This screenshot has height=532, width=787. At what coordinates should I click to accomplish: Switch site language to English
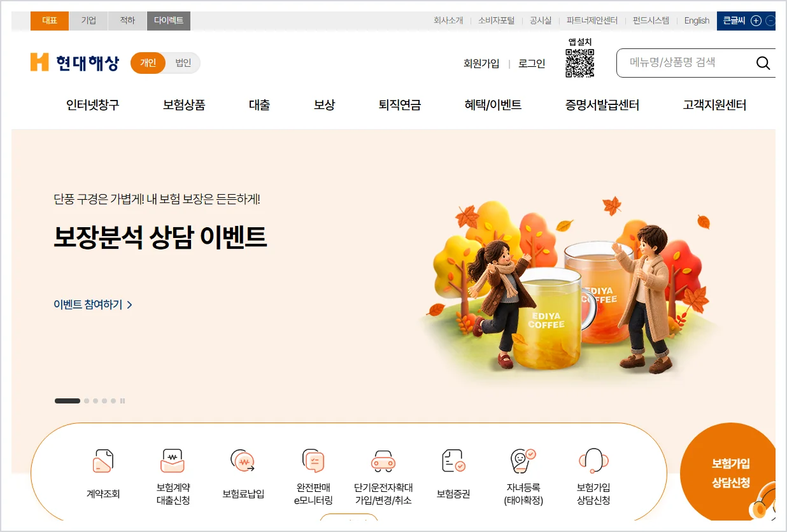(697, 20)
